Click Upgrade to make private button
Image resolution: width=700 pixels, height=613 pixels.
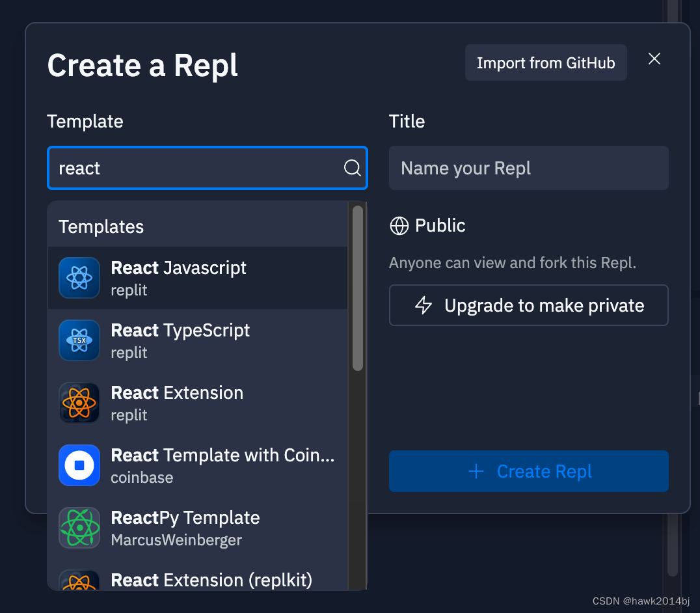pyautogui.click(x=528, y=305)
